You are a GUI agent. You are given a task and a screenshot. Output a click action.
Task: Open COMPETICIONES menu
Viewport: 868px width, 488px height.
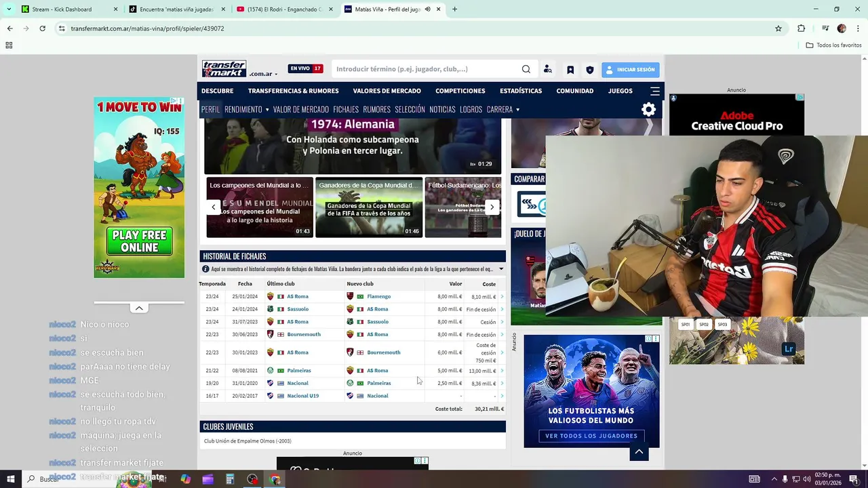460,91
